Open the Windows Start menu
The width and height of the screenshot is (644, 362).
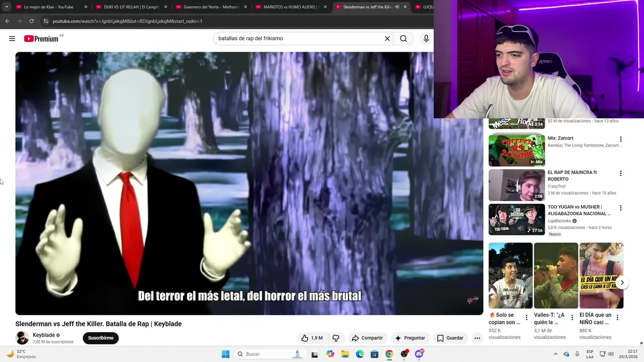225,354
